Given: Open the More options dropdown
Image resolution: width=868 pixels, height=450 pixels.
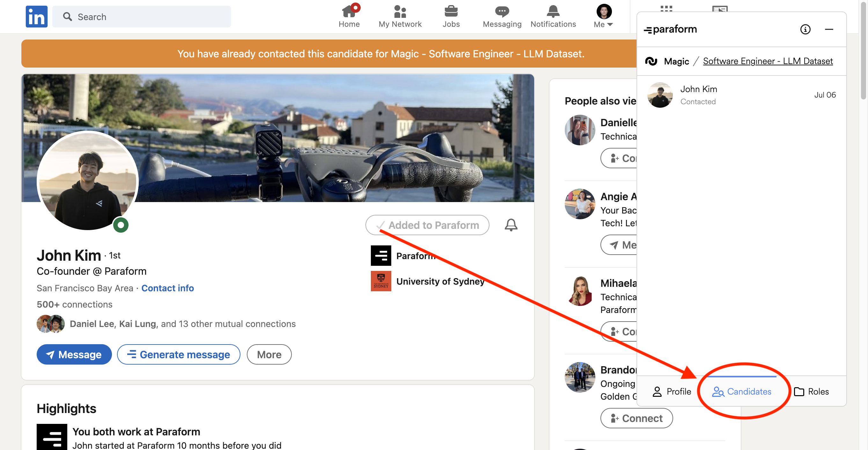Looking at the screenshot, I should point(269,354).
